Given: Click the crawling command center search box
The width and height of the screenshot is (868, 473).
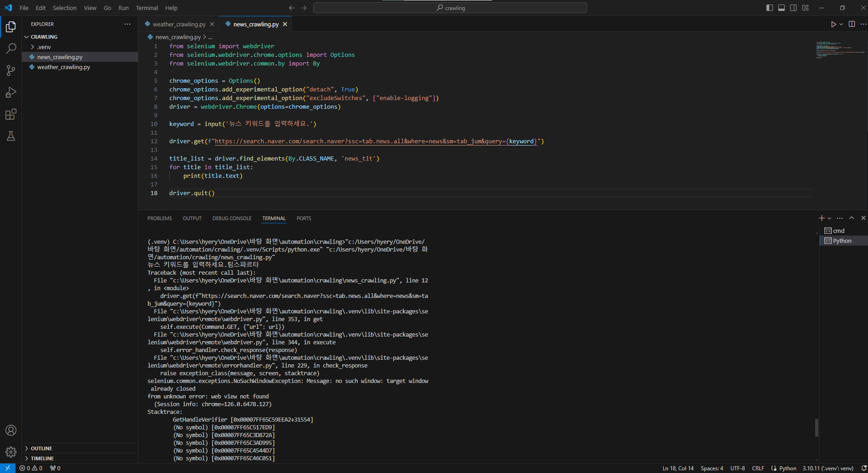Looking at the screenshot, I should click(x=450, y=8).
